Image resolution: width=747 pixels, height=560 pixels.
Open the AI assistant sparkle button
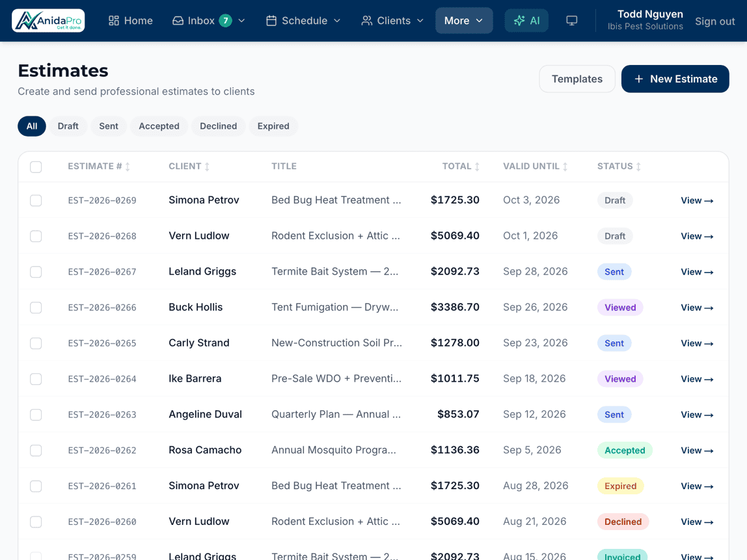(526, 20)
